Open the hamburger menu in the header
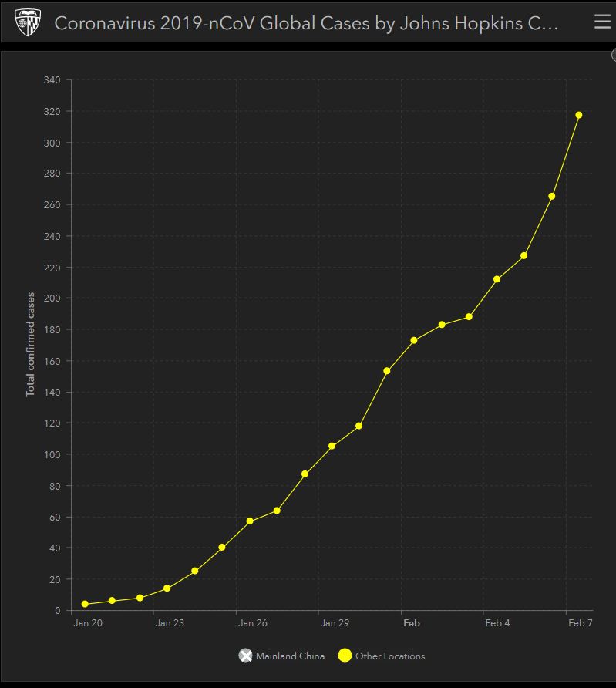 [x=602, y=22]
